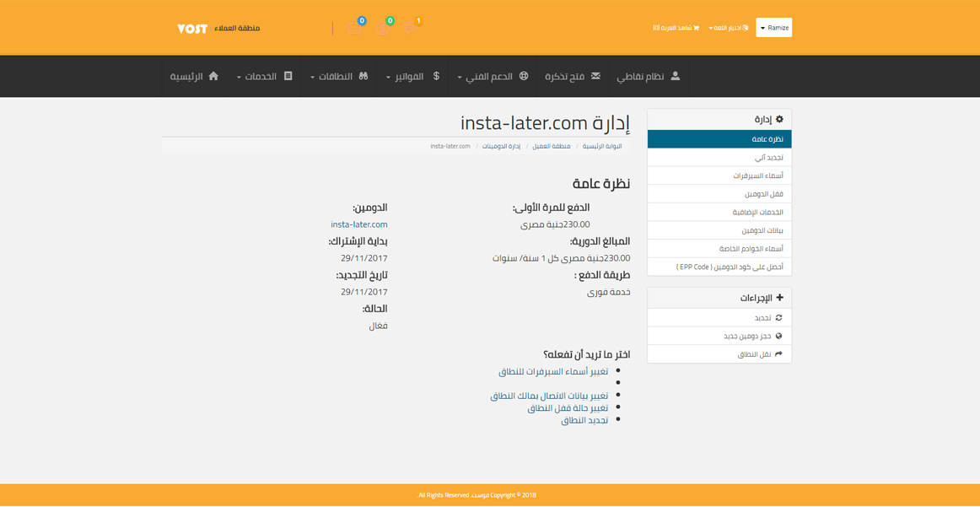This screenshot has height=507, width=980.
Task: Open تجديد آلي auto renew in sidebar
Action: coord(719,158)
